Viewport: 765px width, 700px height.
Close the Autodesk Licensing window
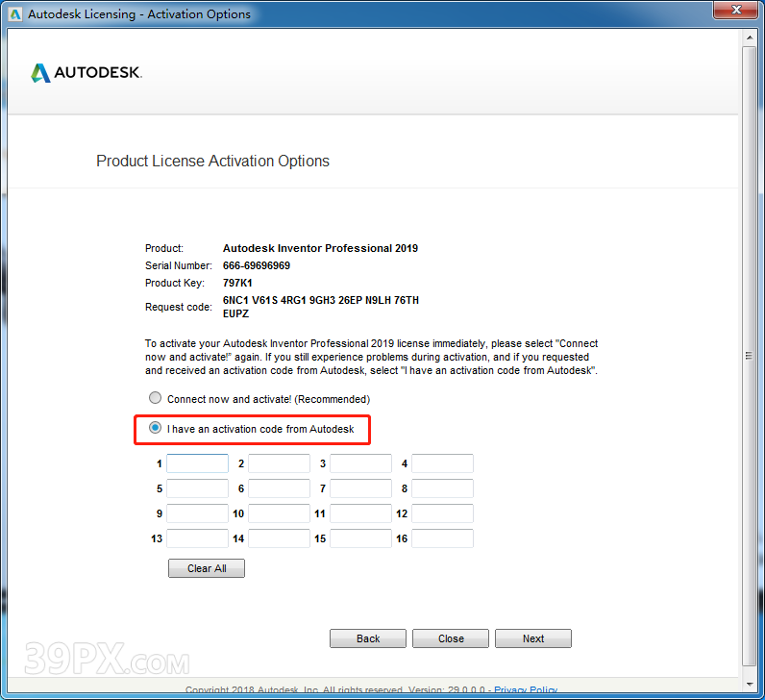(x=736, y=10)
